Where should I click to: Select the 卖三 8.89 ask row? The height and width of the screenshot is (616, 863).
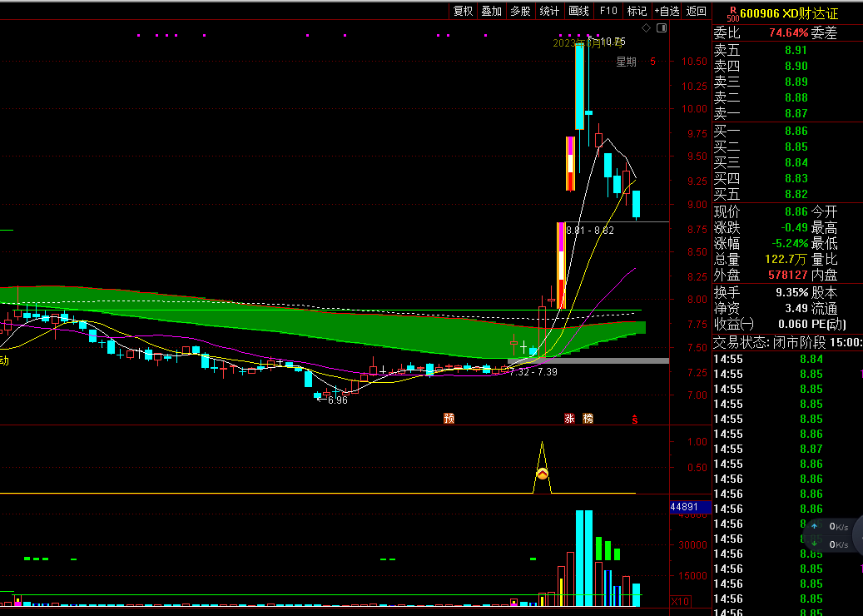pos(787,82)
